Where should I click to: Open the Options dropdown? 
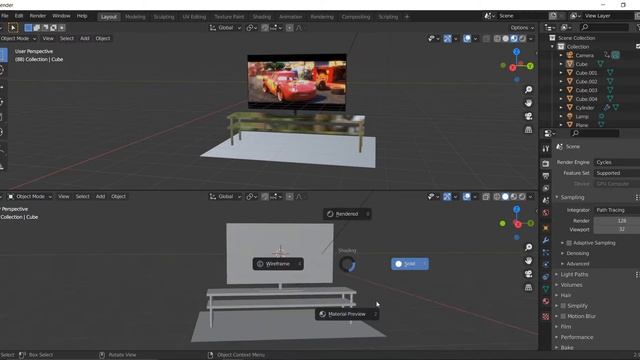point(522,28)
